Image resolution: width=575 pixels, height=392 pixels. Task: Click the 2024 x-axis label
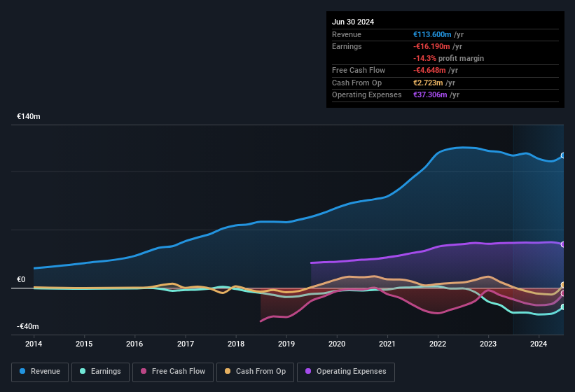pyautogui.click(x=539, y=344)
